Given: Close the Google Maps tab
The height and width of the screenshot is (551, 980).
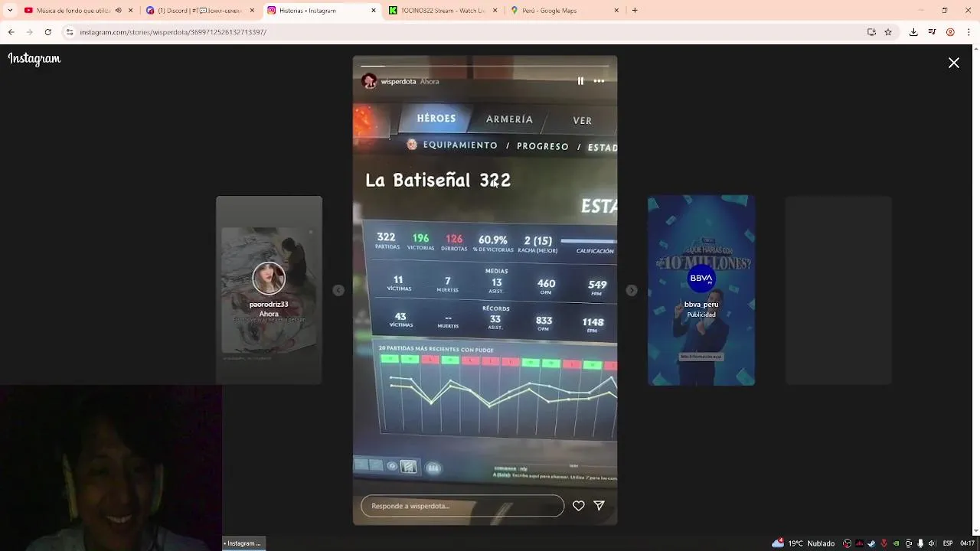Looking at the screenshot, I should coord(616,11).
